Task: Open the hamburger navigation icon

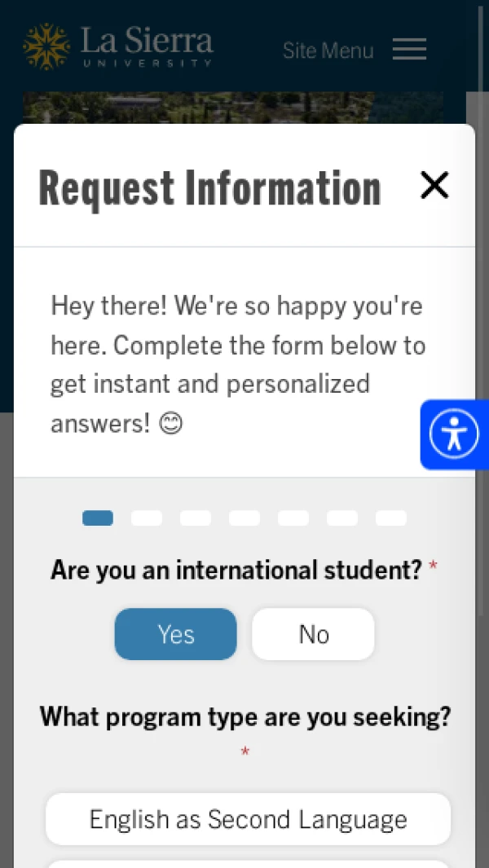Action: pos(409,49)
